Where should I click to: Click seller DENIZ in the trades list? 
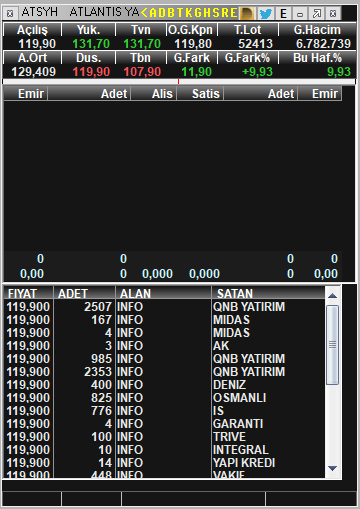[x=229, y=385]
